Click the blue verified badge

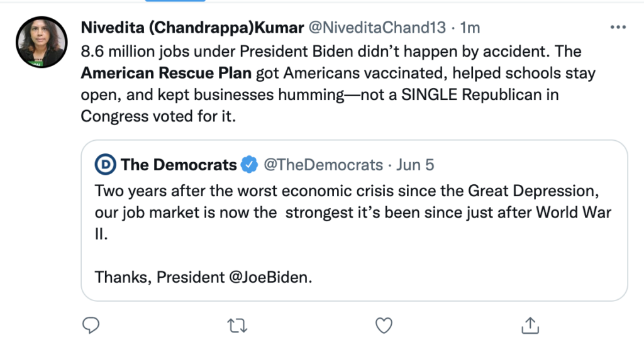pyautogui.click(x=250, y=165)
